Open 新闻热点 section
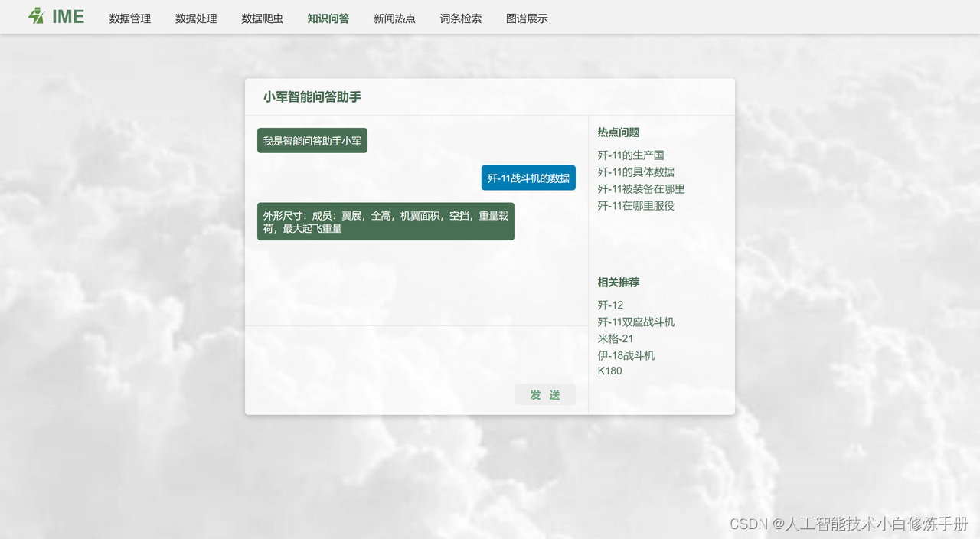The image size is (980, 539). point(394,18)
